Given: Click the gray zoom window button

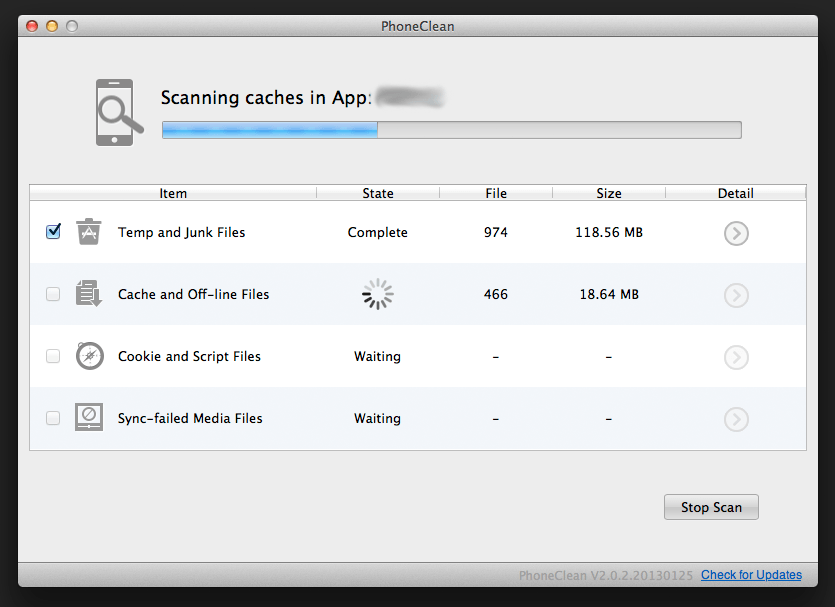Looking at the screenshot, I should (72, 26).
